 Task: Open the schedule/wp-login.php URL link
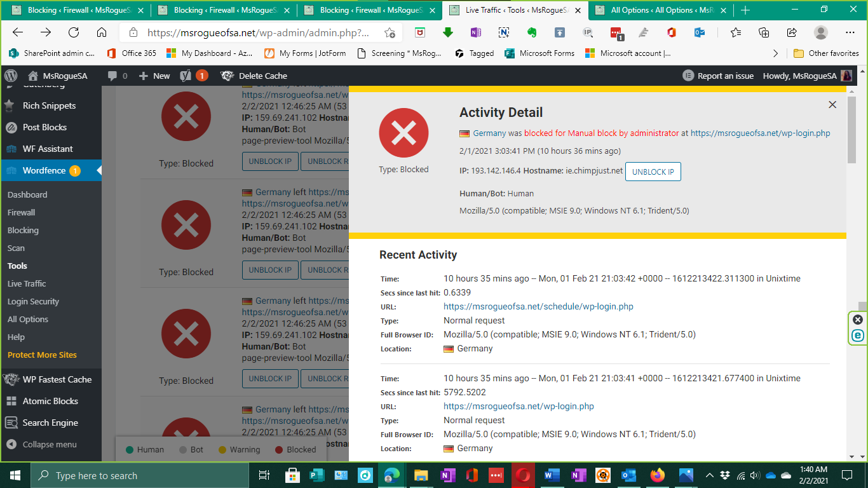pyautogui.click(x=538, y=306)
